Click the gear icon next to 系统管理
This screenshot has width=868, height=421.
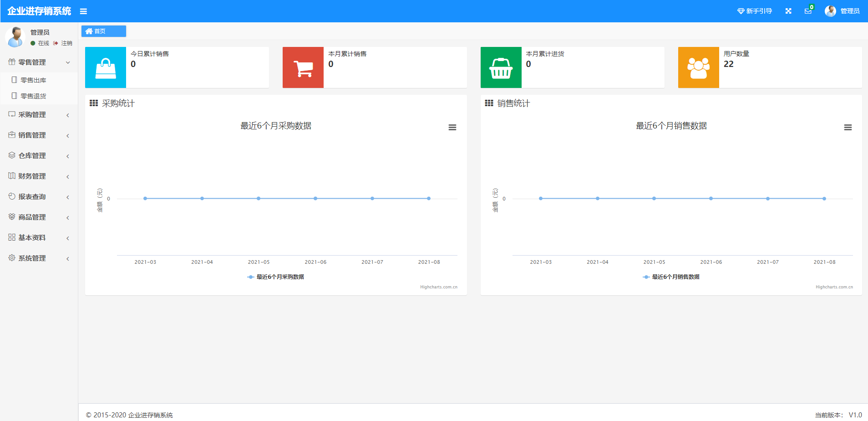click(12, 258)
